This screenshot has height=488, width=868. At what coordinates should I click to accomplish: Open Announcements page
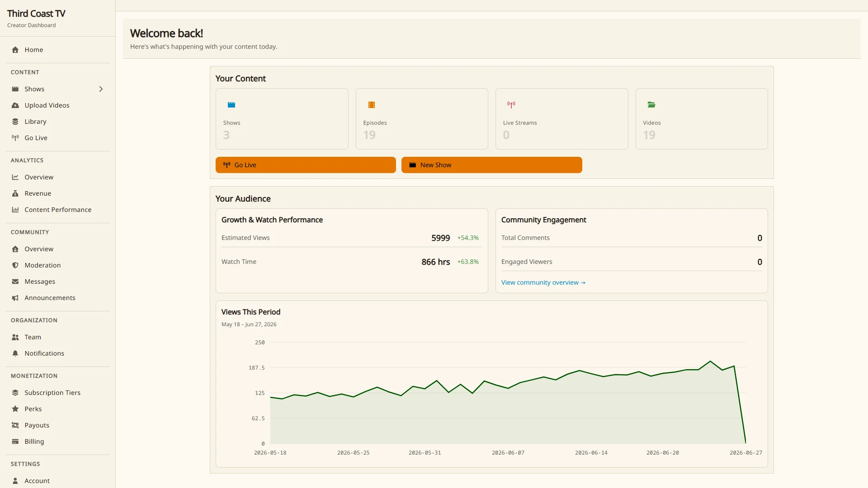(58, 298)
